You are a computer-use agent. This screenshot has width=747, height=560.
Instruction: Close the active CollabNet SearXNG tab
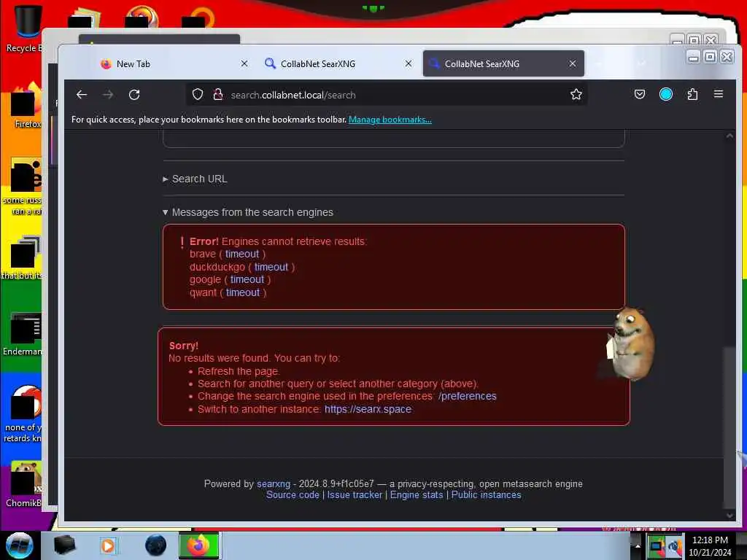[x=573, y=63]
